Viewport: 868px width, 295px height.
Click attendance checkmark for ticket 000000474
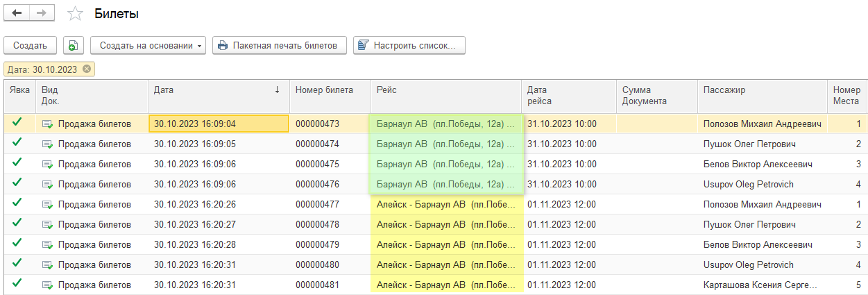click(17, 144)
